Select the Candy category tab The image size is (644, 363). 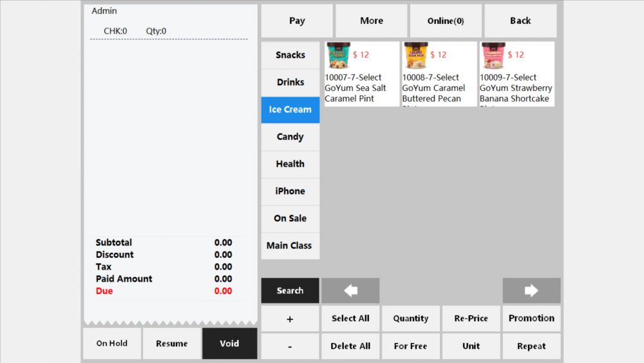click(x=290, y=137)
